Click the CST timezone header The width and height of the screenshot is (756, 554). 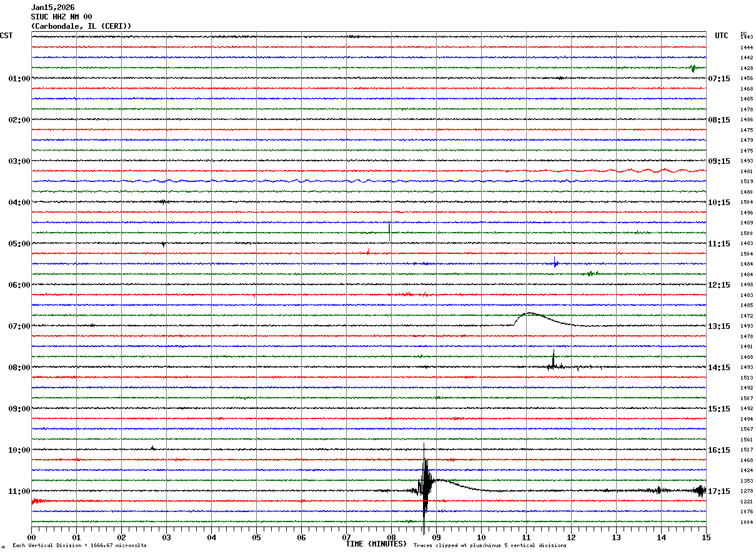click(x=6, y=36)
